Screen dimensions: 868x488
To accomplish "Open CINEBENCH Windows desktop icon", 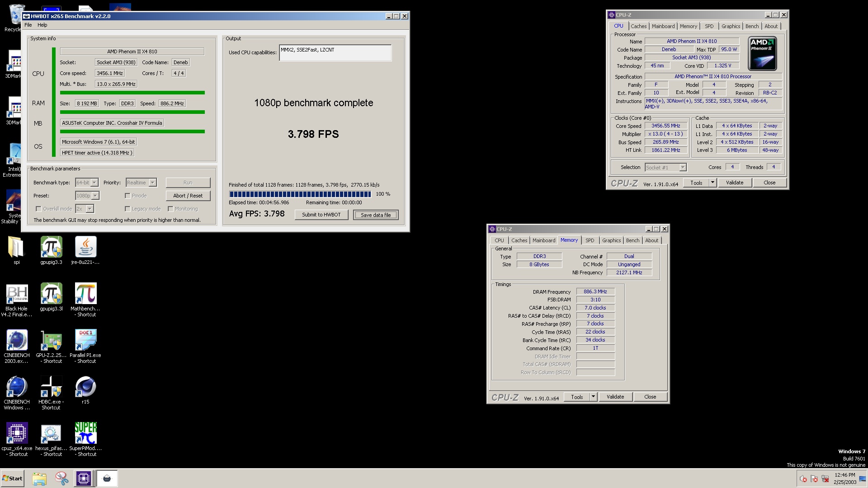I will click(17, 393).
